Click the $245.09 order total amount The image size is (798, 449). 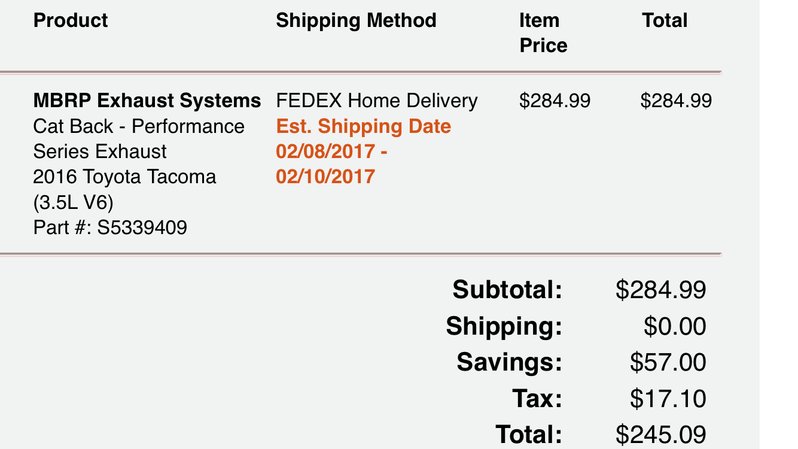pyautogui.click(x=661, y=435)
